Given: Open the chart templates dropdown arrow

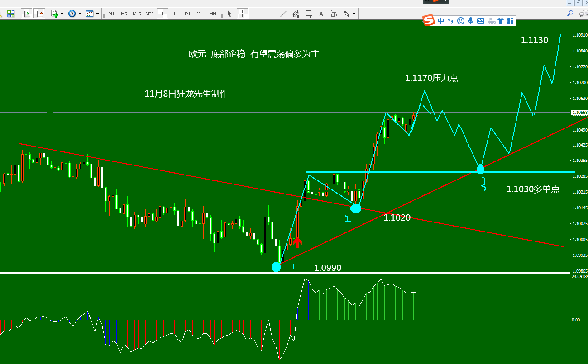Looking at the screenshot, I should click(97, 14).
